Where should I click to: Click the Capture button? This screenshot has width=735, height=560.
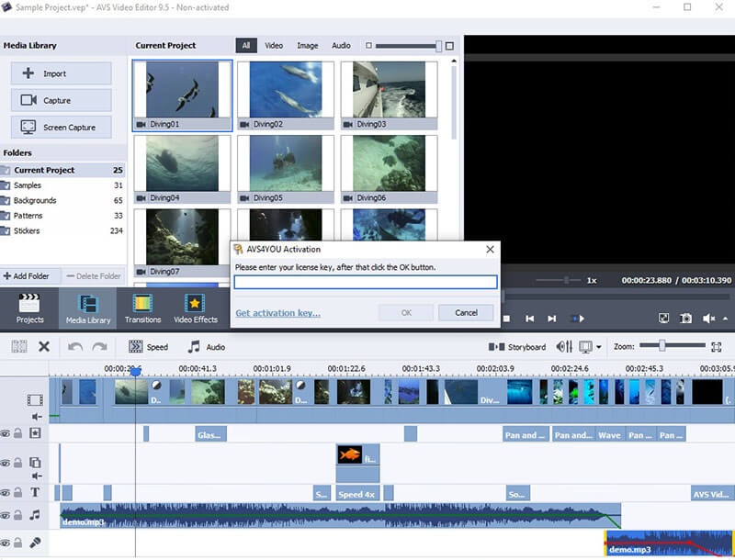coord(61,100)
